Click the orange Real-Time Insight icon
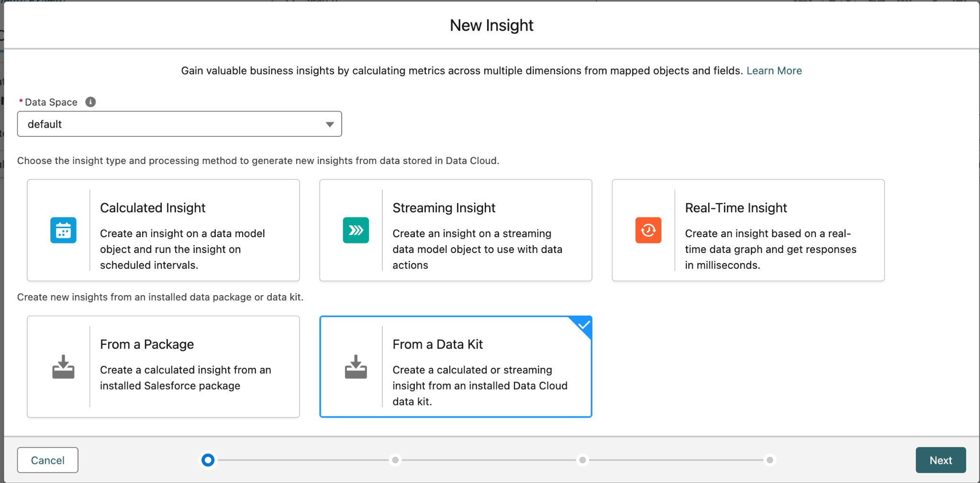 (648, 230)
